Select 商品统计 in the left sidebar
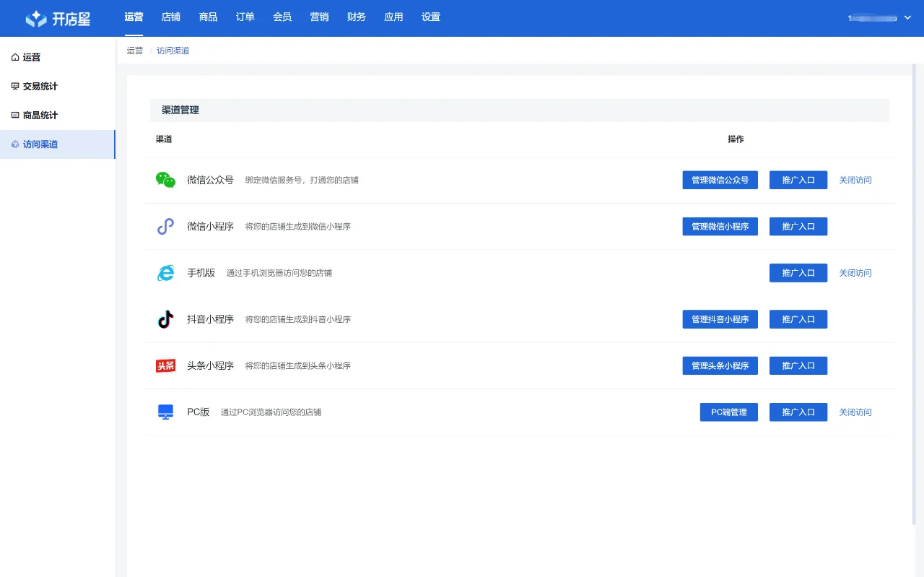This screenshot has width=924, height=577. click(x=58, y=115)
